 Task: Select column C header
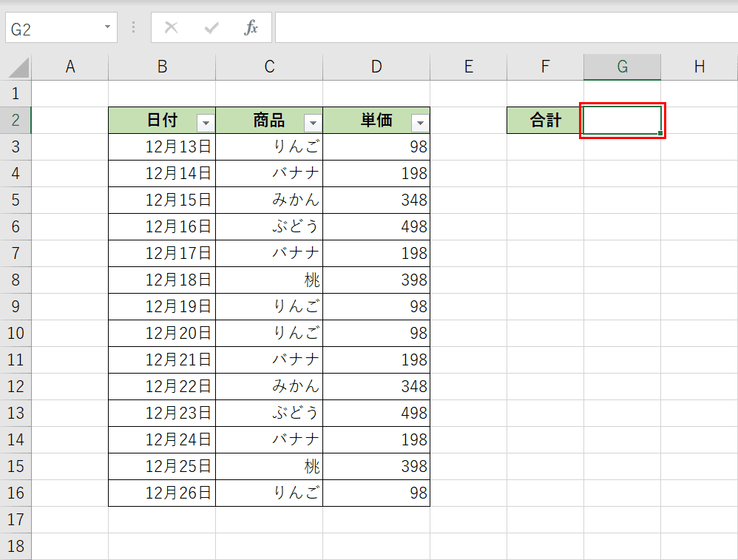point(269,67)
